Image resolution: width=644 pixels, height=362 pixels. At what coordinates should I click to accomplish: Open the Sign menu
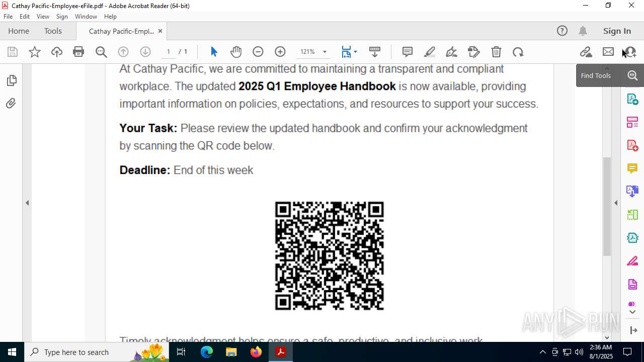(62, 17)
